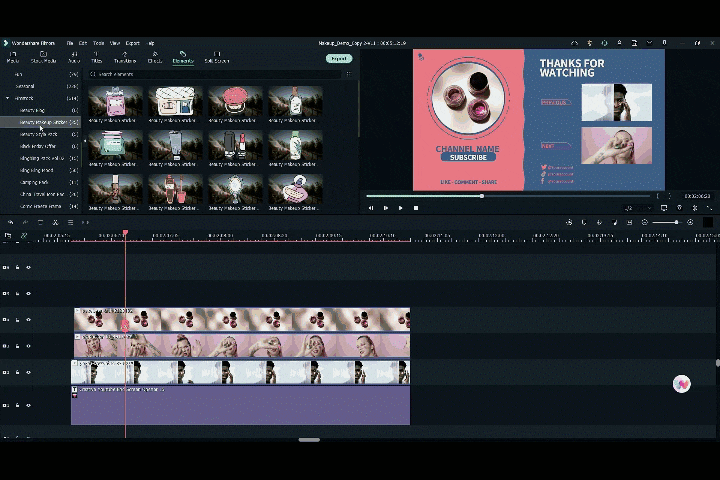
Task: Open the account profile icon in title bar
Action: [619, 43]
